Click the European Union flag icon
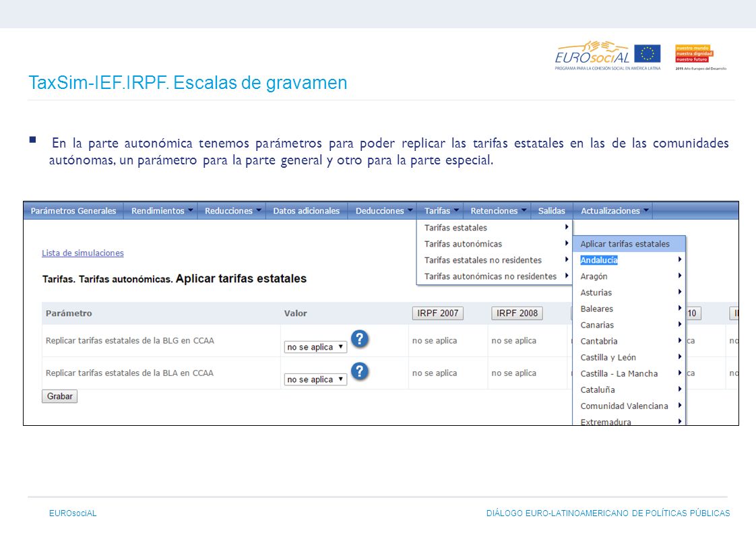This screenshot has height=535, width=756. tap(647, 53)
